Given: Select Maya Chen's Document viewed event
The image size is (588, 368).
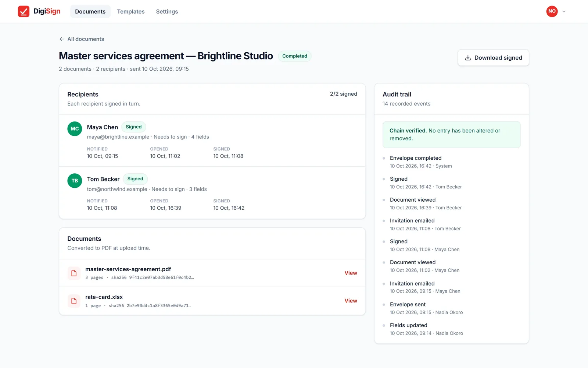Looking at the screenshot, I should (x=451, y=266).
